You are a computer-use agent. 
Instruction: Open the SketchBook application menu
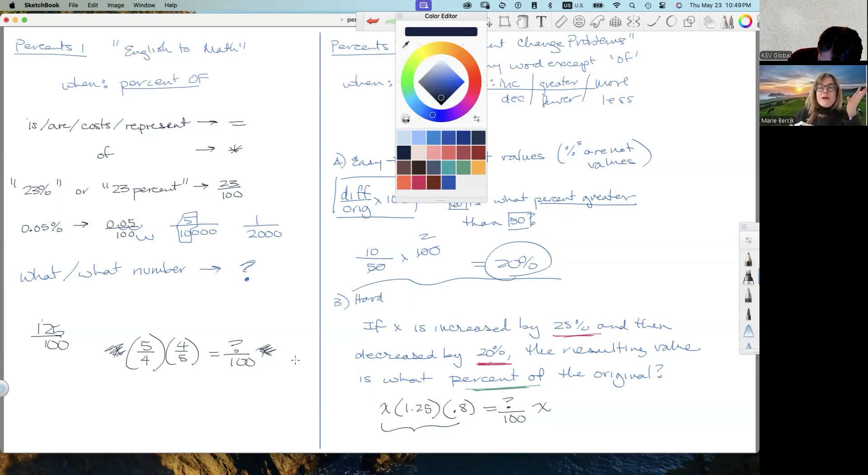pyautogui.click(x=42, y=5)
